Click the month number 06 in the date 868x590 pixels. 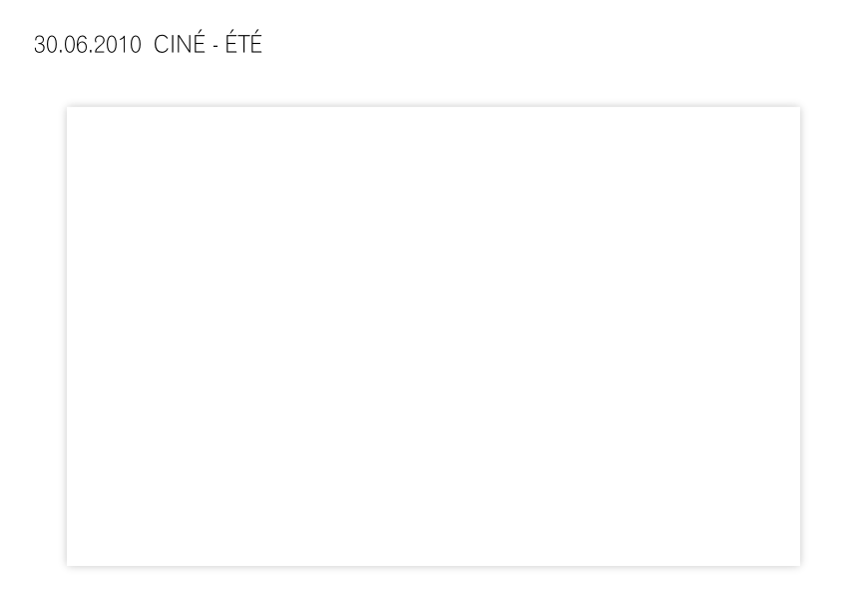(74, 45)
